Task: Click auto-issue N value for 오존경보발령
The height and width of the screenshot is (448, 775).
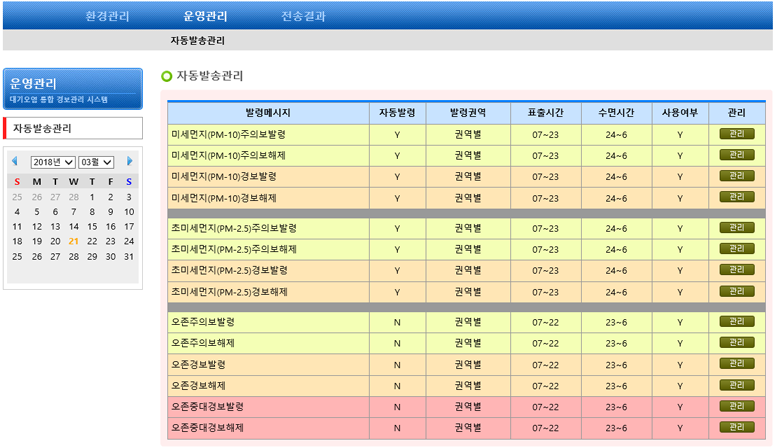Action: [397, 365]
